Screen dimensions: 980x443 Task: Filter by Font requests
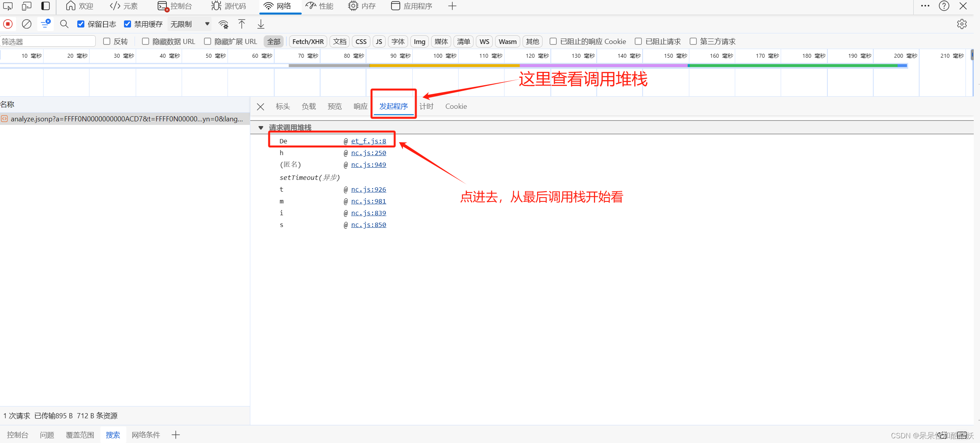(398, 41)
